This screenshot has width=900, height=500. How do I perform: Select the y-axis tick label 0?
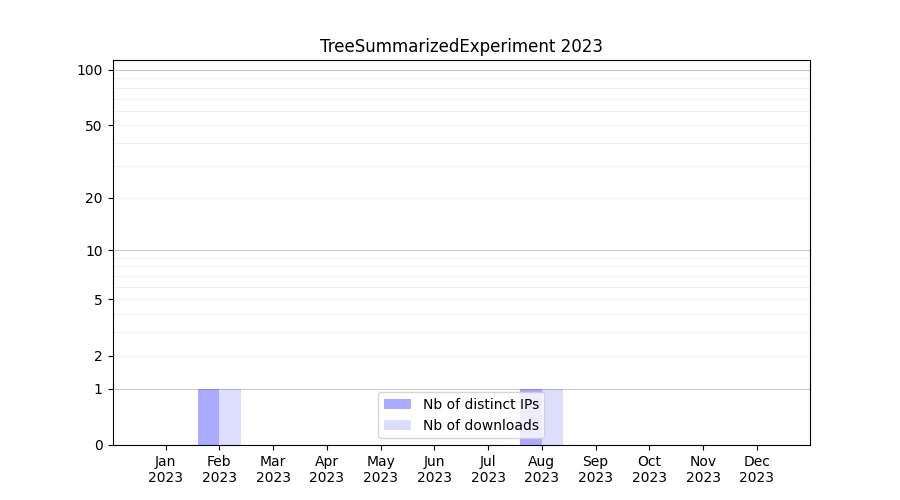point(98,445)
